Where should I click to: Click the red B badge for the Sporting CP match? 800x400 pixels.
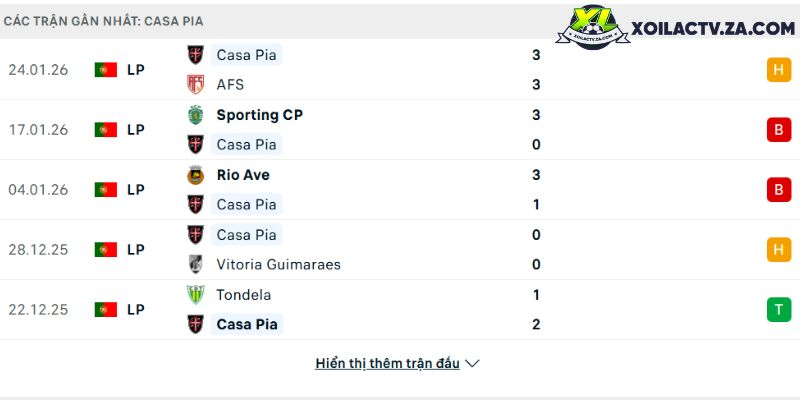pyautogui.click(x=779, y=130)
